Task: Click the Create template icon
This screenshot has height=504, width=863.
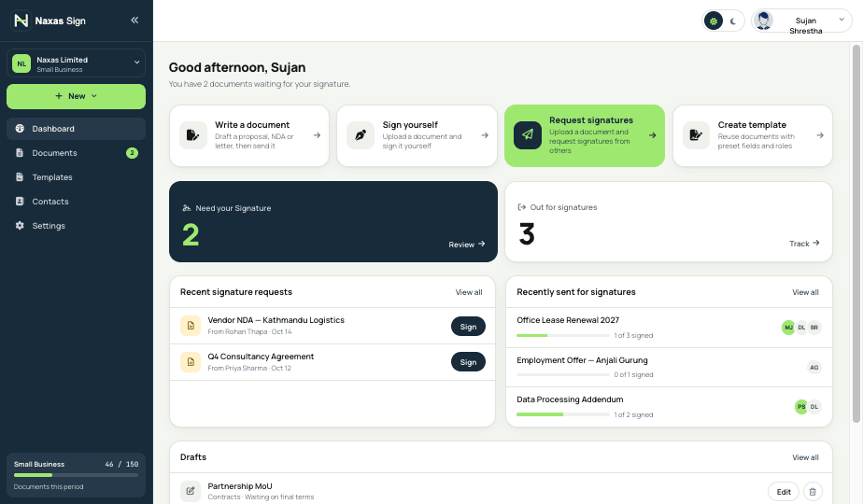Action: tap(696, 135)
